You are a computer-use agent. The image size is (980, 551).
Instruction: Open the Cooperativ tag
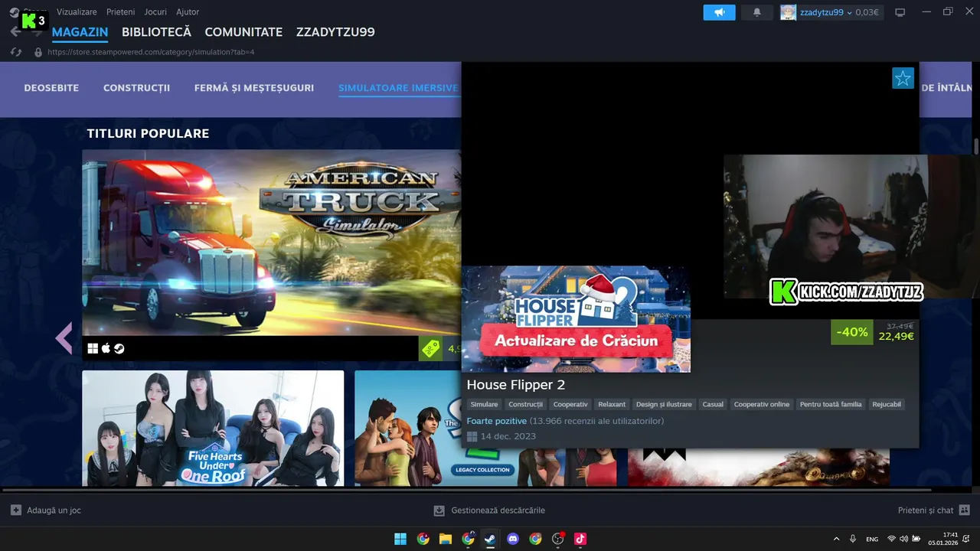pyautogui.click(x=570, y=404)
